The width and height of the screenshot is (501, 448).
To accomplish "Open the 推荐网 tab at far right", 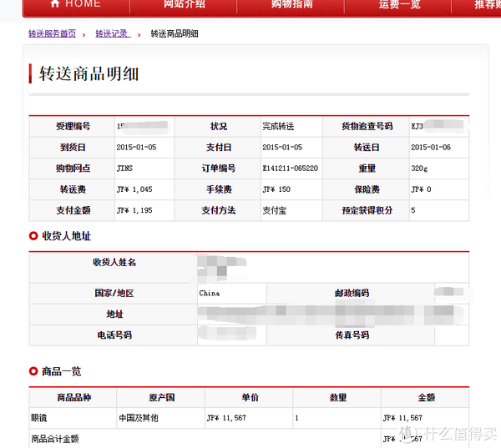I will pyautogui.click(x=486, y=4).
